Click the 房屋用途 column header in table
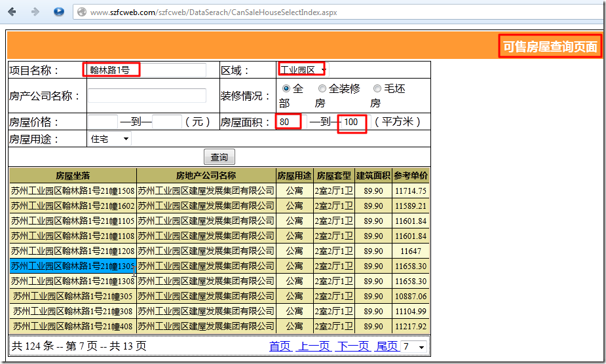606x364 pixels. (295, 176)
